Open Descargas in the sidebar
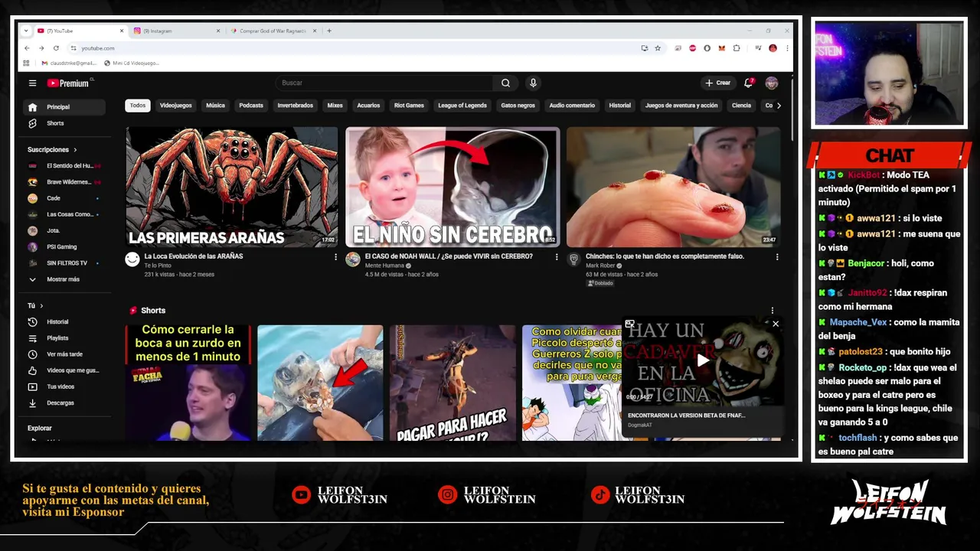The height and width of the screenshot is (551, 980). point(64,403)
